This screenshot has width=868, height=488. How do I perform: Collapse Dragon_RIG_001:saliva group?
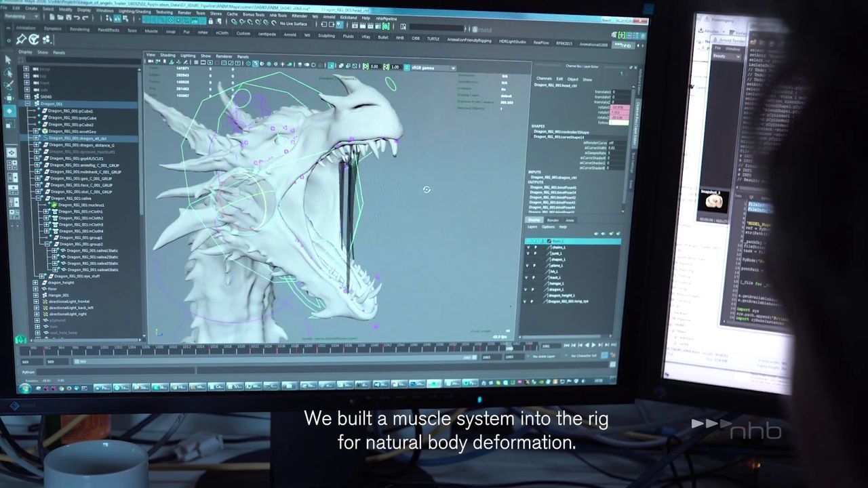pyautogui.click(x=39, y=198)
